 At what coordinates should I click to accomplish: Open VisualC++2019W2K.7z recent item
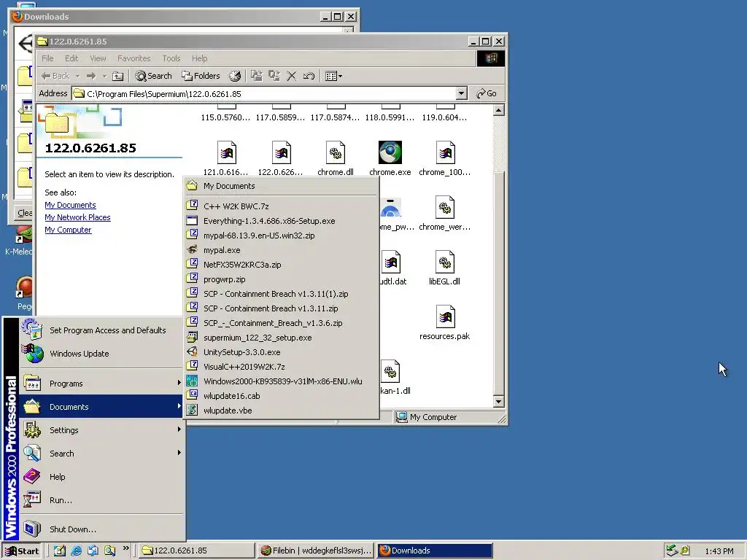click(x=282, y=367)
